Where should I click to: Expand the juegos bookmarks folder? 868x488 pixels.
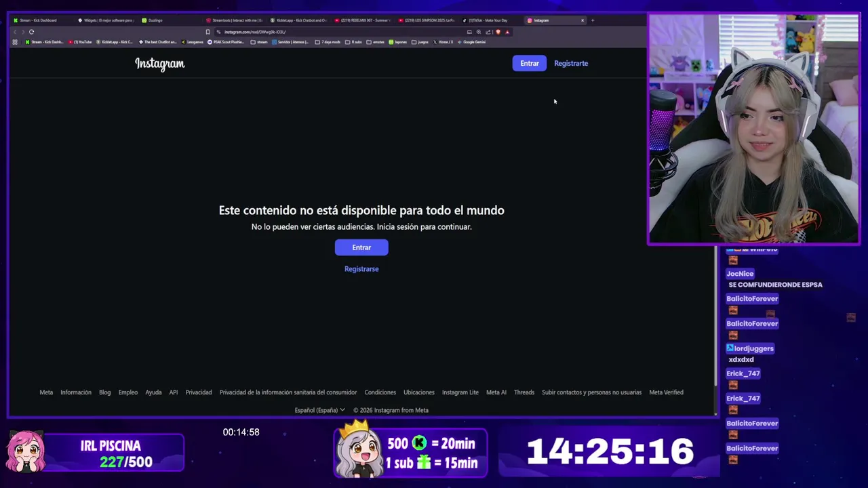420,42
